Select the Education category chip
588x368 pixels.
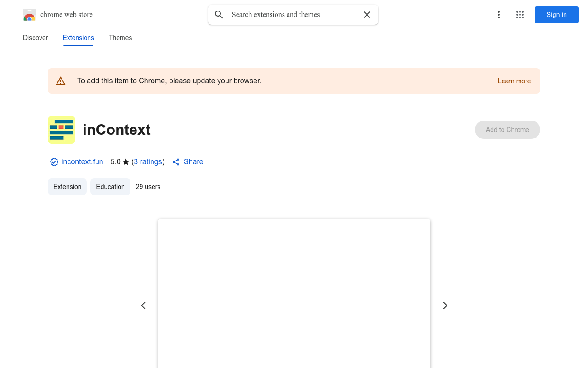click(x=110, y=187)
